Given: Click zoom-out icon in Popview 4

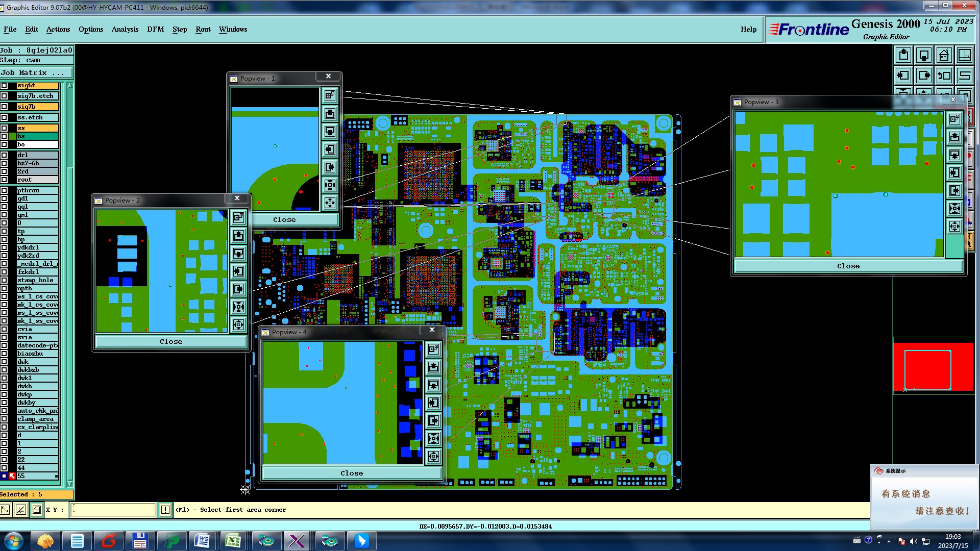Looking at the screenshot, I should point(434,456).
